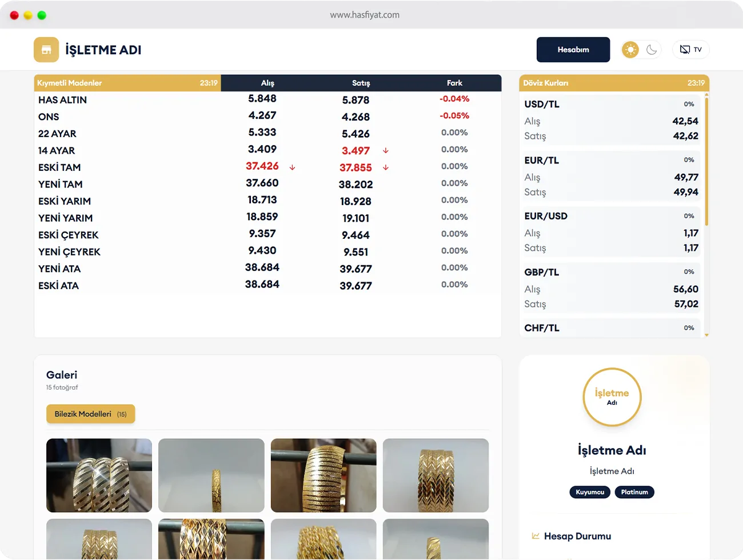Viewport: 743px width, 560px height.
Task: Select the YENİ ÇEYREK row label
Action: point(69,252)
